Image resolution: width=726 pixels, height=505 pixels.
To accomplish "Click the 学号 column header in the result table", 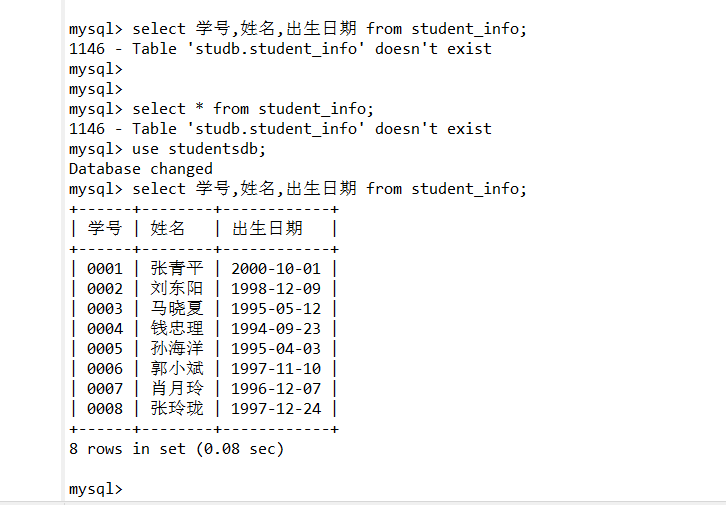I will [105, 229].
